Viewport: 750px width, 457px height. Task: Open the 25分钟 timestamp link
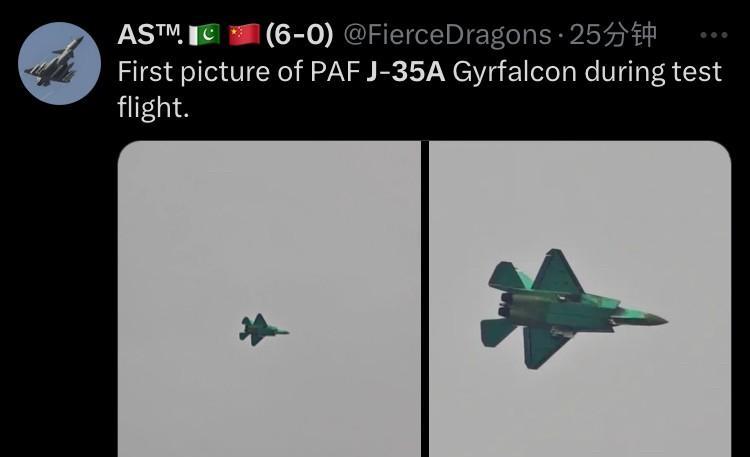click(x=613, y=35)
